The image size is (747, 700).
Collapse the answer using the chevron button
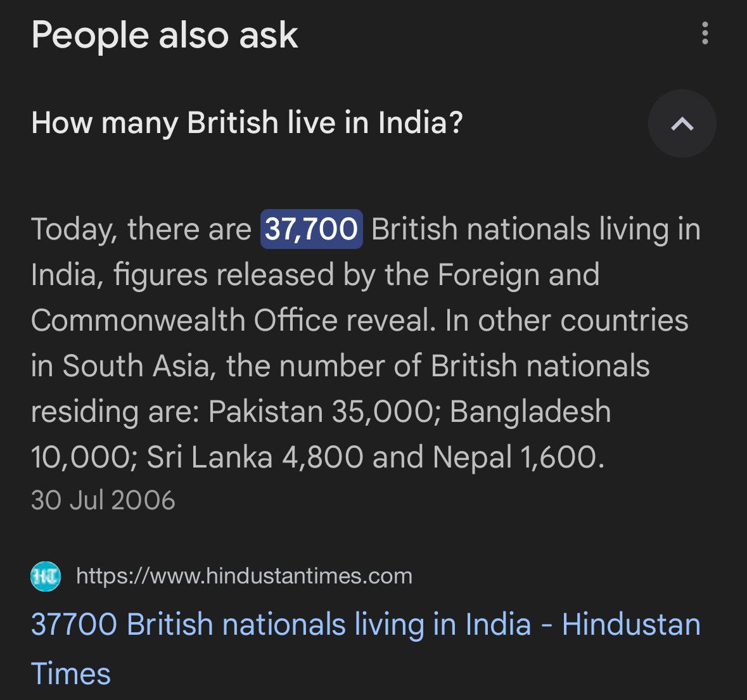click(x=682, y=124)
